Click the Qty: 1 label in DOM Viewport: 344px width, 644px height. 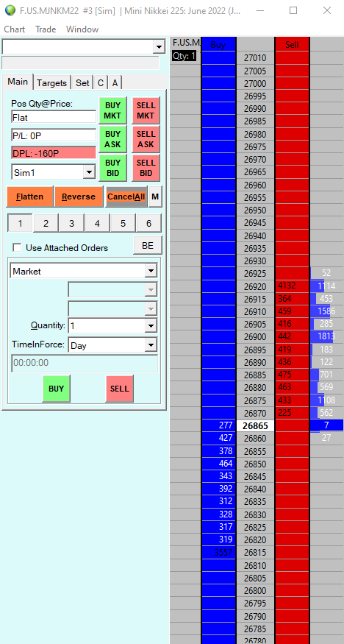click(184, 56)
